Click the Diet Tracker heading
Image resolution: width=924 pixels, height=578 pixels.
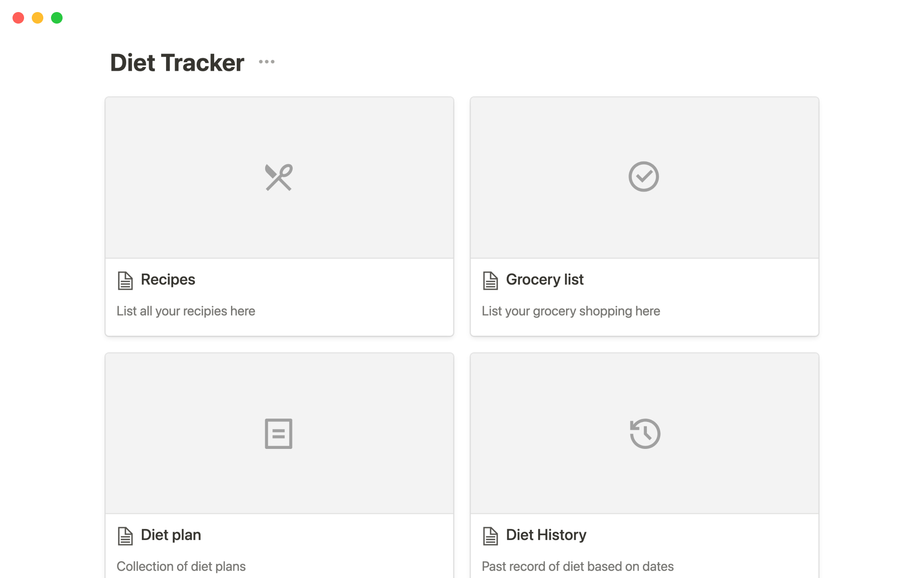tap(177, 63)
